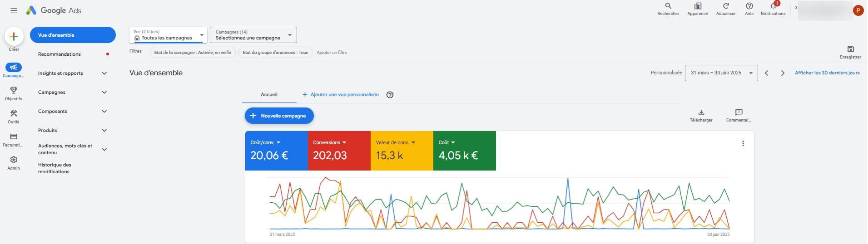Open the chart card three-dot menu
Screen dimensions: 868x244
pos(743,143)
